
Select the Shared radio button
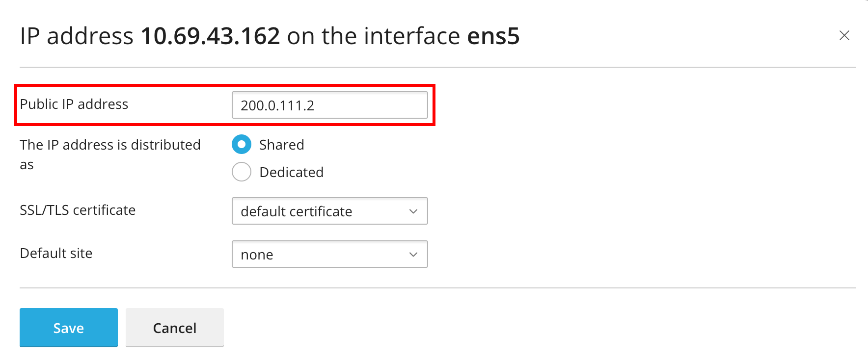[242, 145]
